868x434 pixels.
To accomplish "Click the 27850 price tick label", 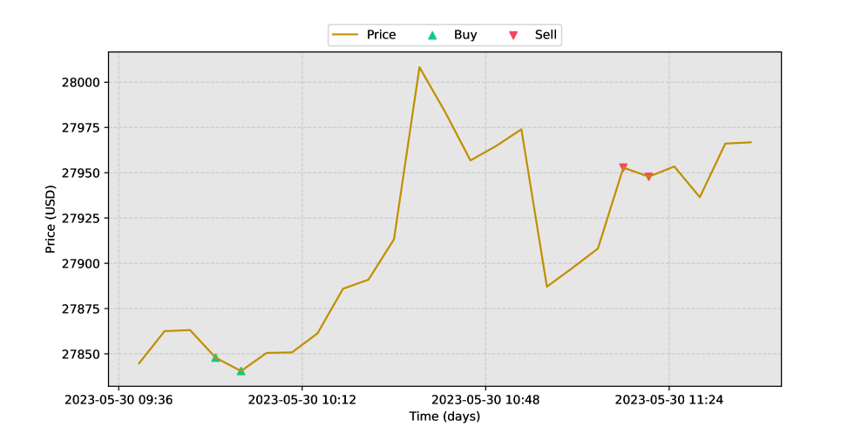I will 80,355.
